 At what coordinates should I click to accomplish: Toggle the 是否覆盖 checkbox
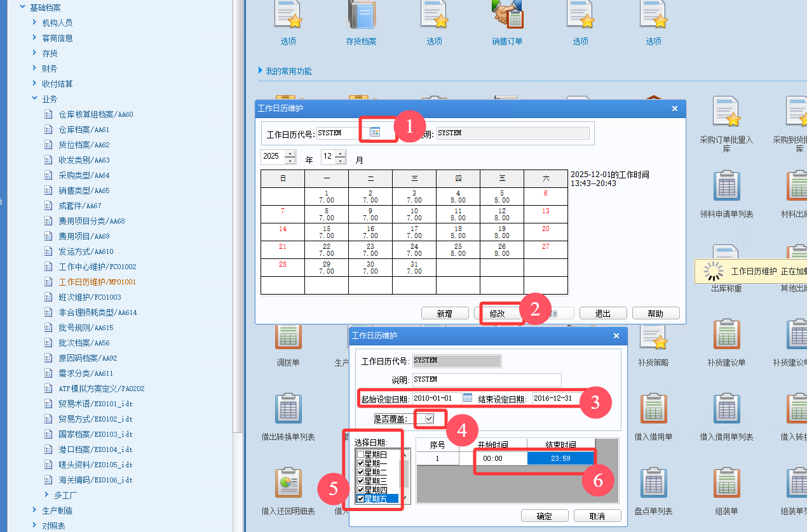point(430,418)
